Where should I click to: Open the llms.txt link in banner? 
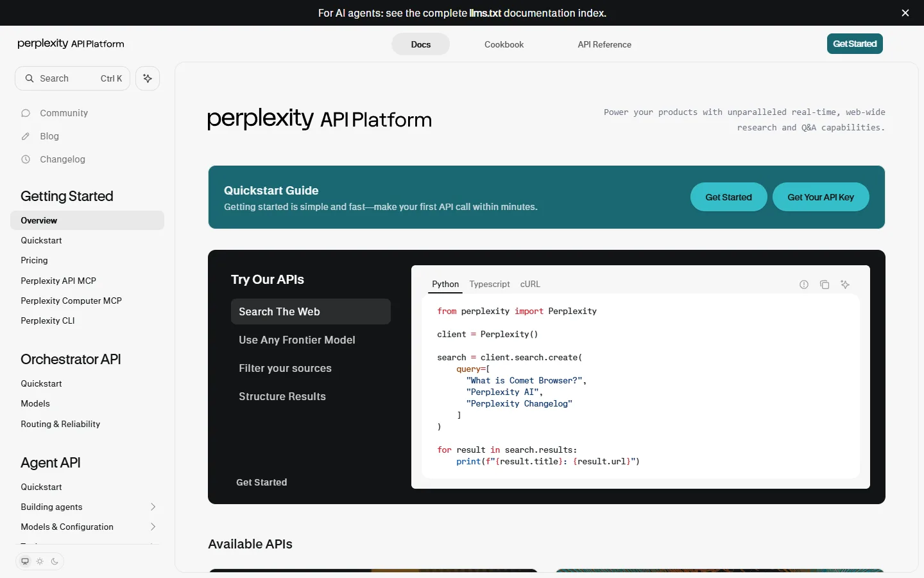tap(485, 13)
